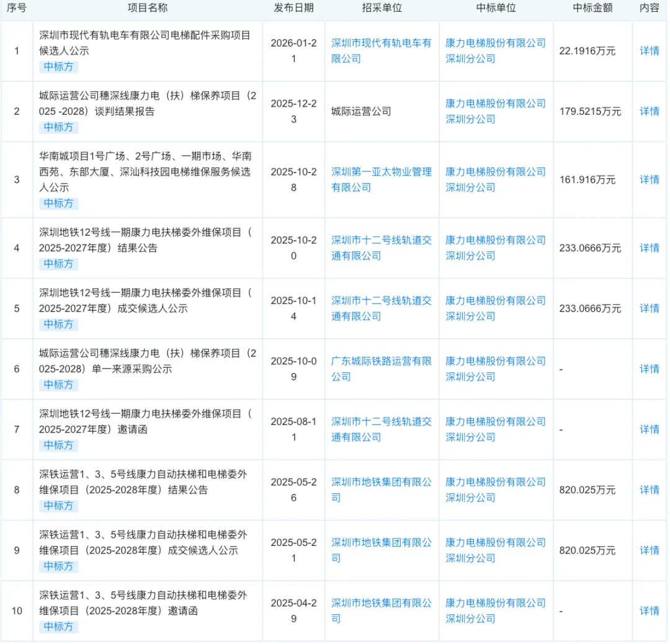Open 康力电梯 winner link in row 8
This screenshot has height=644, width=670.
[495, 490]
